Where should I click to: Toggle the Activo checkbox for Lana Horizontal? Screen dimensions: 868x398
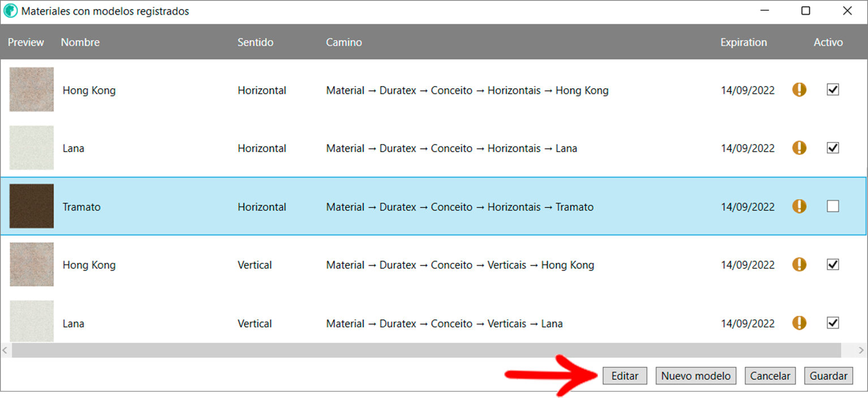point(832,148)
